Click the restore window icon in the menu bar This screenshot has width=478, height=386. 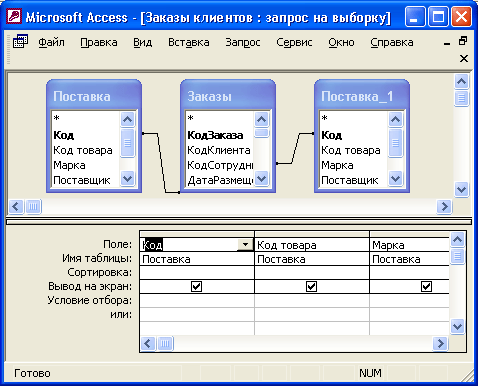[x=463, y=41]
